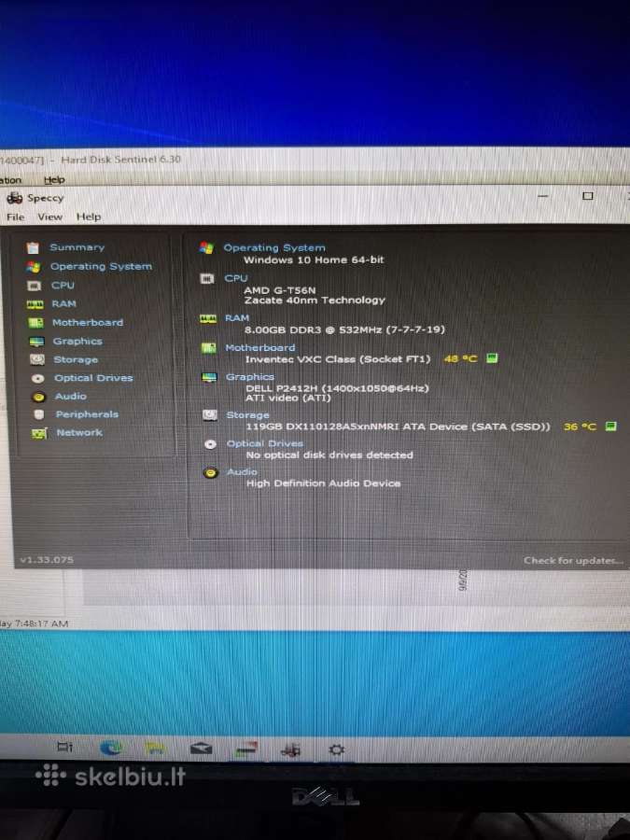Open File Explorer from the taskbar
The width and height of the screenshot is (630, 840).
(155, 749)
